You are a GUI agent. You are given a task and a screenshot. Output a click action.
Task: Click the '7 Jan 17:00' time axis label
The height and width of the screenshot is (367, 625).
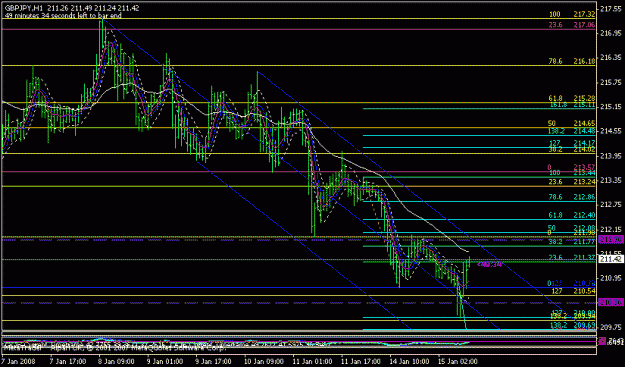click(x=69, y=361)
